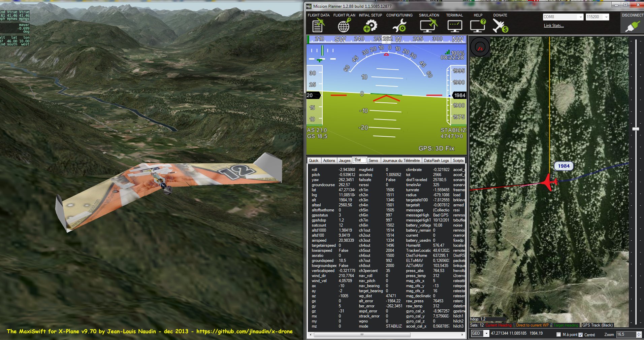Image resolution: width=644 pixels, height=340 pixels.
Task: Uncheck the Centré checkbox
Action: 580,334
